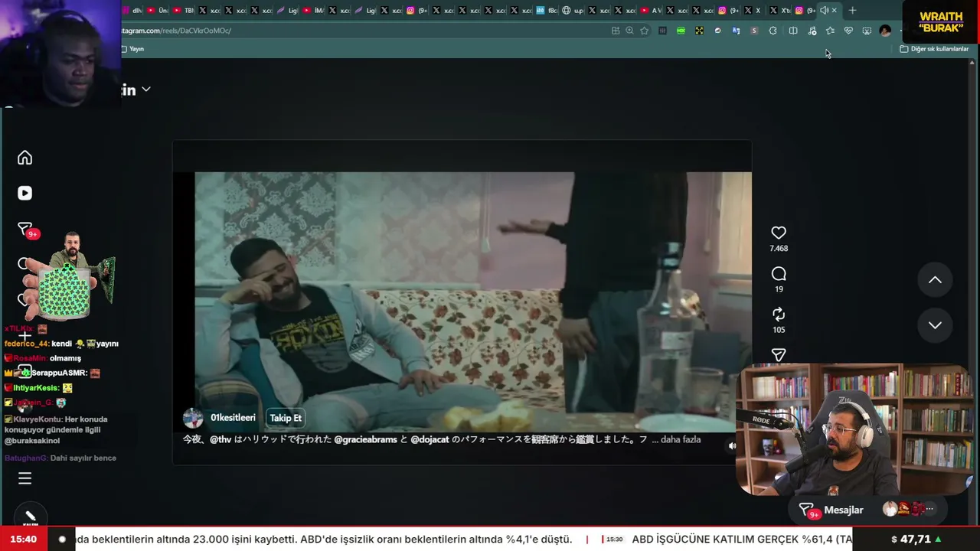Image resolution: width=980 pixels, height=551 pixels.
Task: Switch to the TBI YouTube tab
Action: (183, 10)
